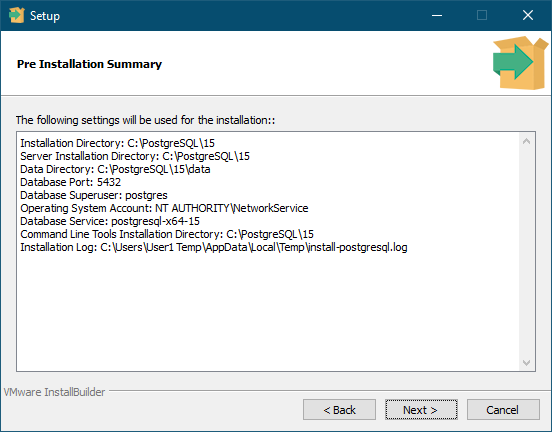
Task: Click the Setup installer icon in title bar
Action: pyautogui.click(x=17, y=15)
